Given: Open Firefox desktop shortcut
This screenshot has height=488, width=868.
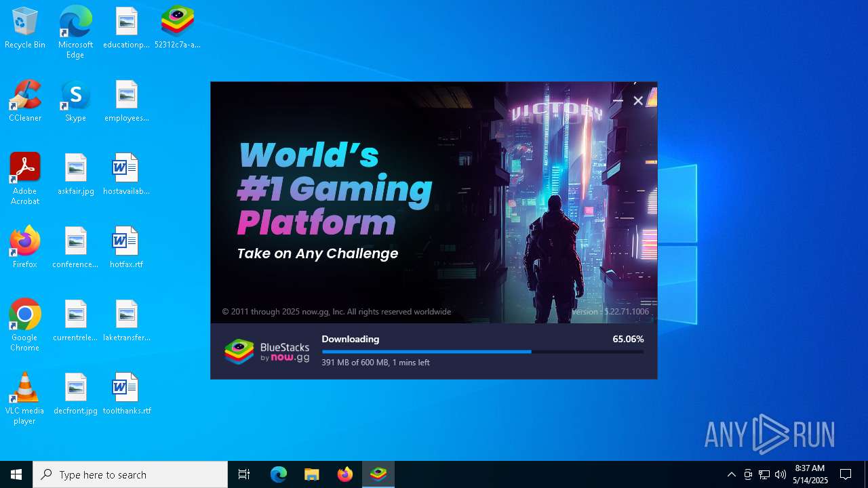Looking at the screenshot, I should click(x=25, y=248).
